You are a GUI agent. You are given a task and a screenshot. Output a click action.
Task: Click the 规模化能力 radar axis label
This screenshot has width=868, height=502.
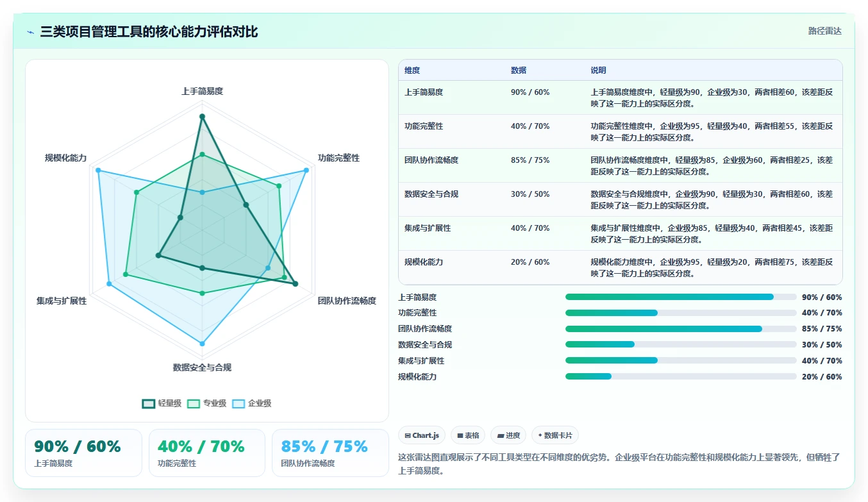65,158
